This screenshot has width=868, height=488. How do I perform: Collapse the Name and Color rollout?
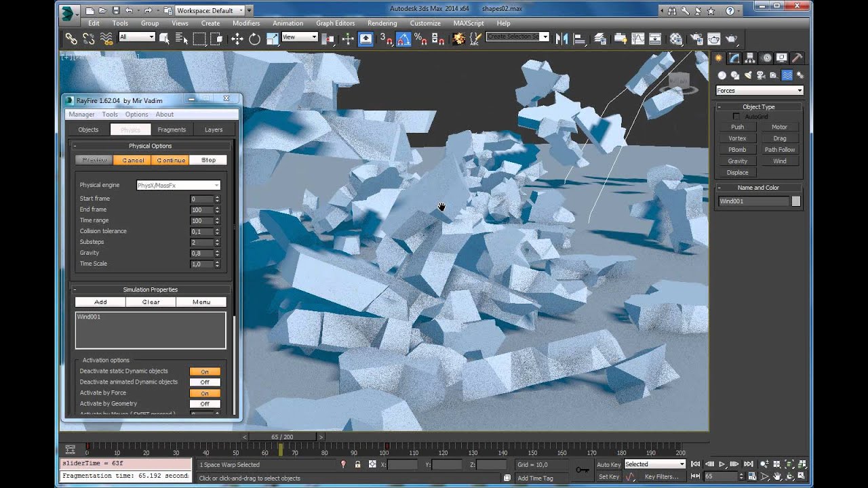click(x=758, y=188)
